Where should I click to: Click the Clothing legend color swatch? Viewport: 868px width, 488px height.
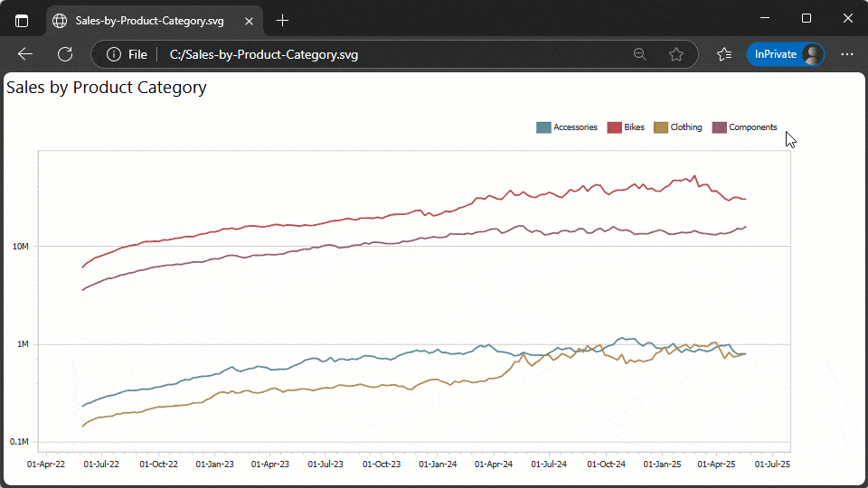(x=661, y=127)
